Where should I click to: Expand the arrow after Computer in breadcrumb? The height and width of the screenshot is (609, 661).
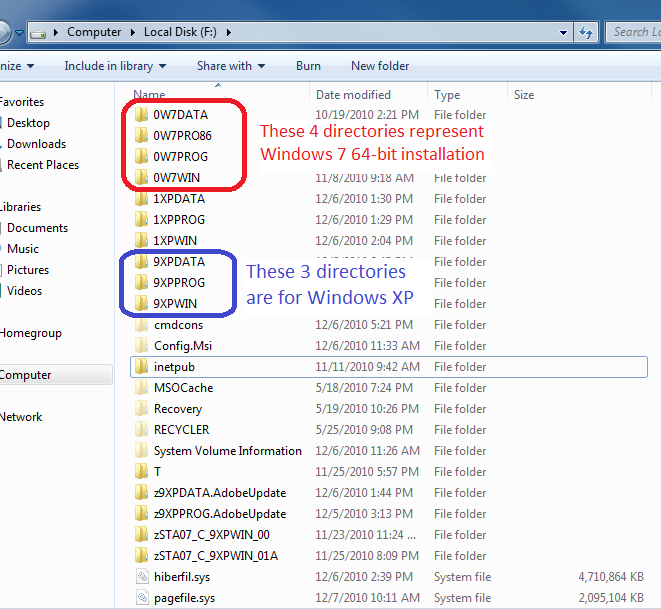(133, 32)
